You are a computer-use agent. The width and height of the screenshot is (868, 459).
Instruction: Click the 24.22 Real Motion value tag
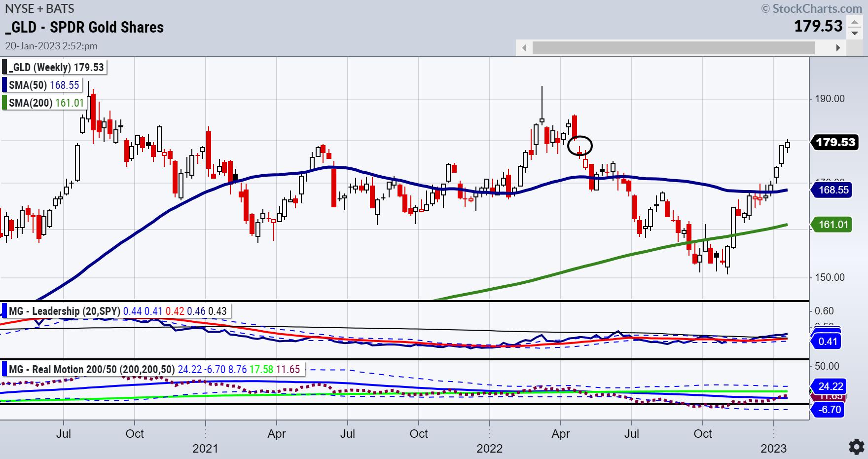point(831,386)
